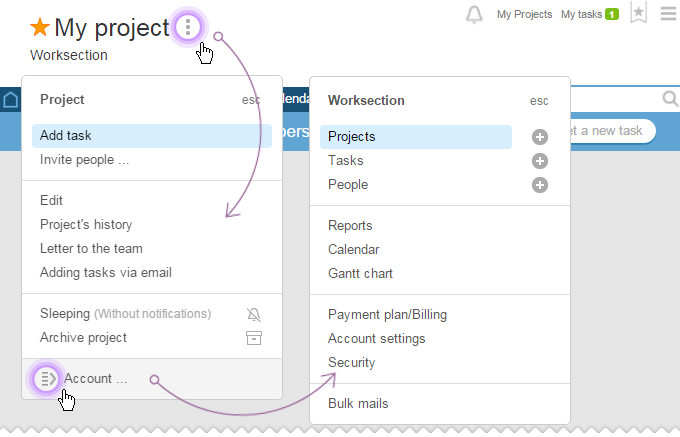Click the search magnifier icon

pos(670,99)
